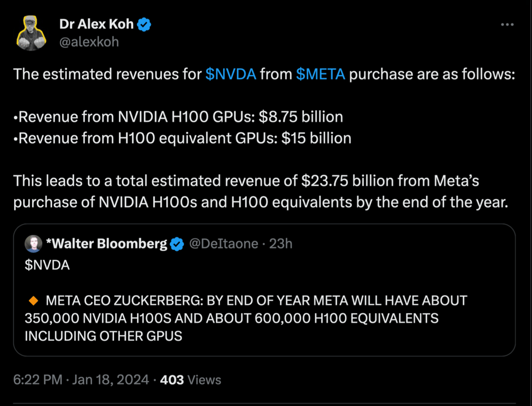Screen dimensions: 532x406
Task: Open the blue $META cashtag link
Action: pyautogui.click(x=320, y=74)
